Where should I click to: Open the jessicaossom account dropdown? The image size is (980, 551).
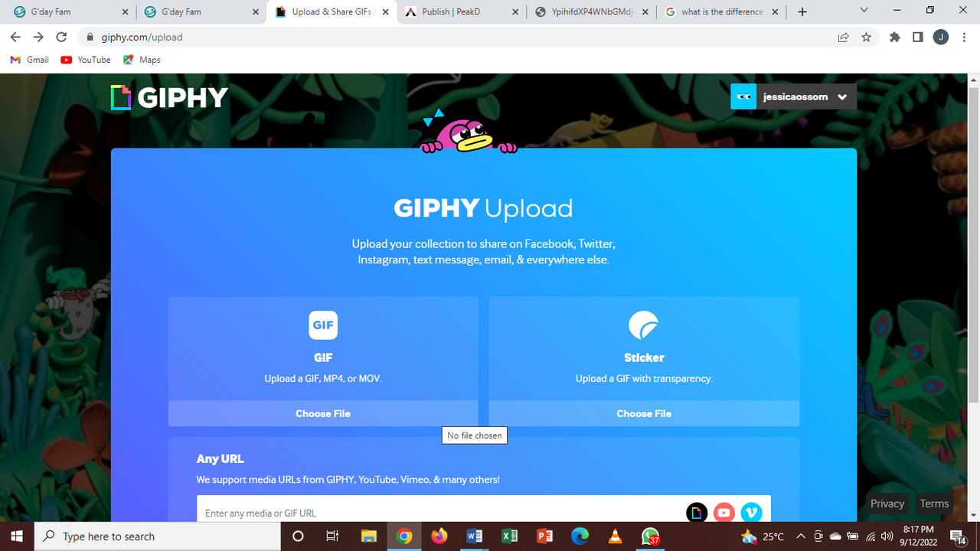pyautogui.click(x=843, y=97)
